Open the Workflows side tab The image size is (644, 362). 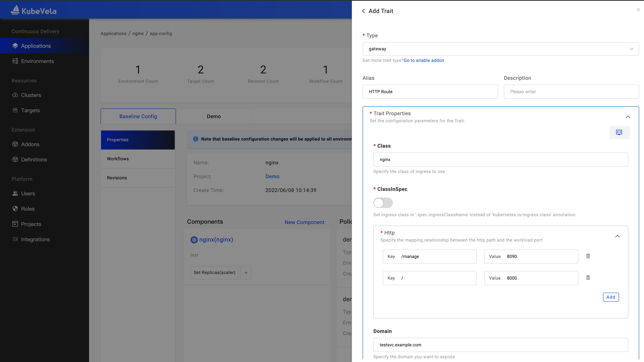(x=118, y=159)
